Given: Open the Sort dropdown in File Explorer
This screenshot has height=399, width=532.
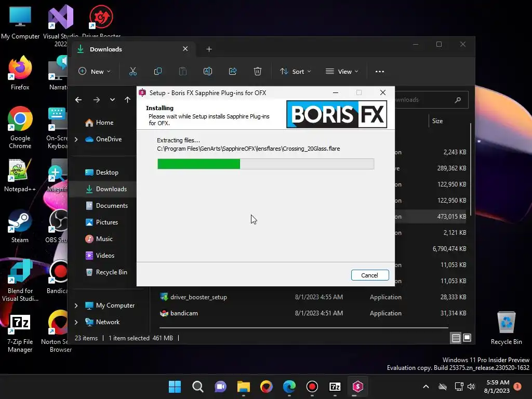Looking at the screenshot, I should [x=295, y=71].
